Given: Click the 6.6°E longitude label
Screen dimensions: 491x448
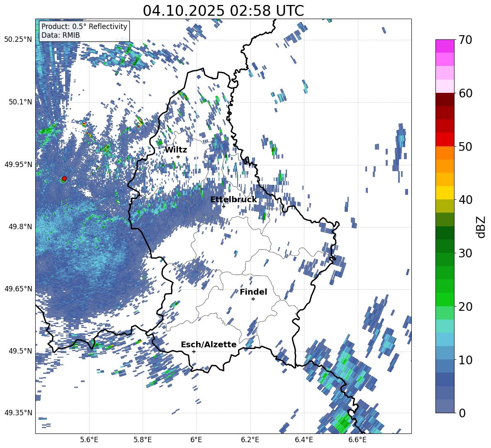Looking at the screenshot, I should click(357, 440).
